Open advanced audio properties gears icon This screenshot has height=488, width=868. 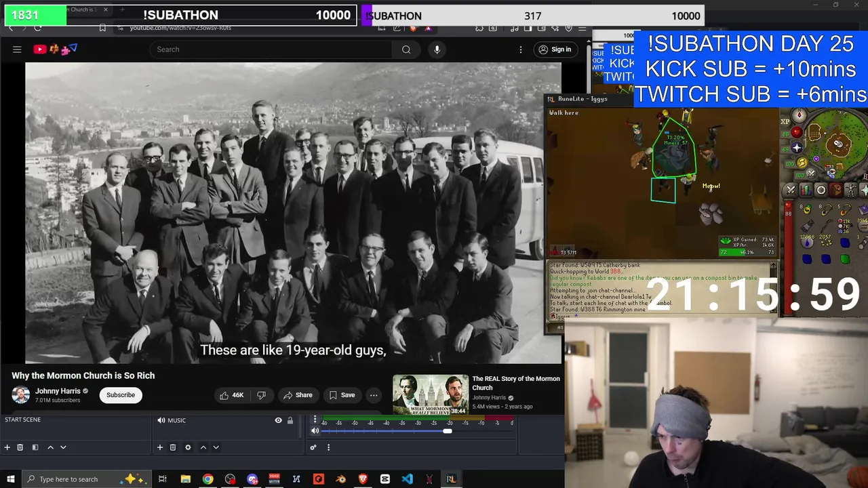click(x=313, y=447)
